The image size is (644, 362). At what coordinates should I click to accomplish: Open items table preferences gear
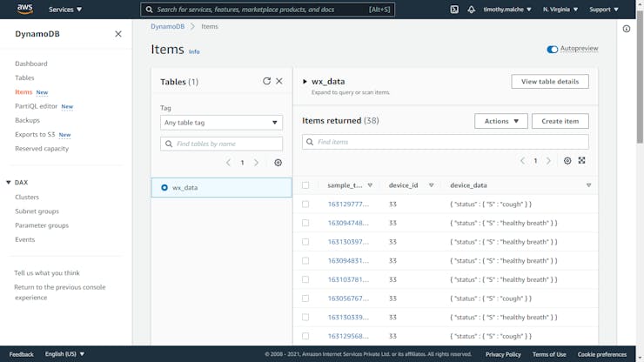click(567, 161)
